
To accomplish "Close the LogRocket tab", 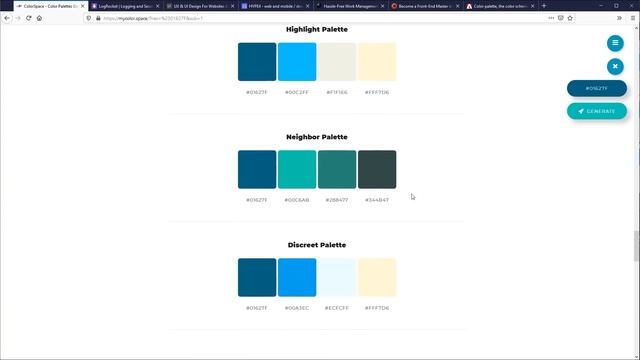I will [158, 6].
